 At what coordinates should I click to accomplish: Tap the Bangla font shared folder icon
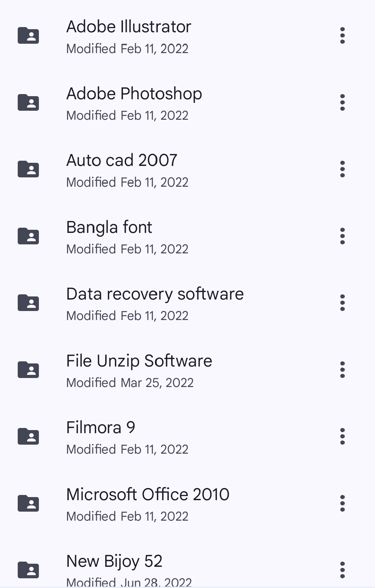coord(28,236)
